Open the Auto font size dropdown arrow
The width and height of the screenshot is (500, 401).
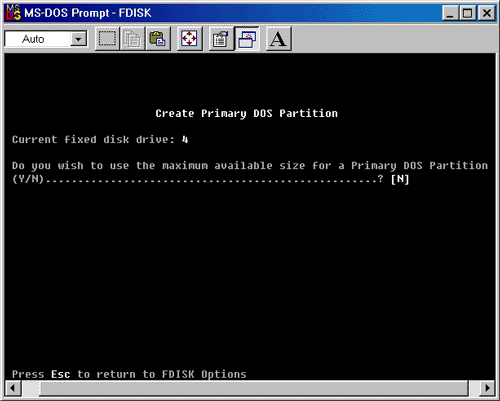78,39
